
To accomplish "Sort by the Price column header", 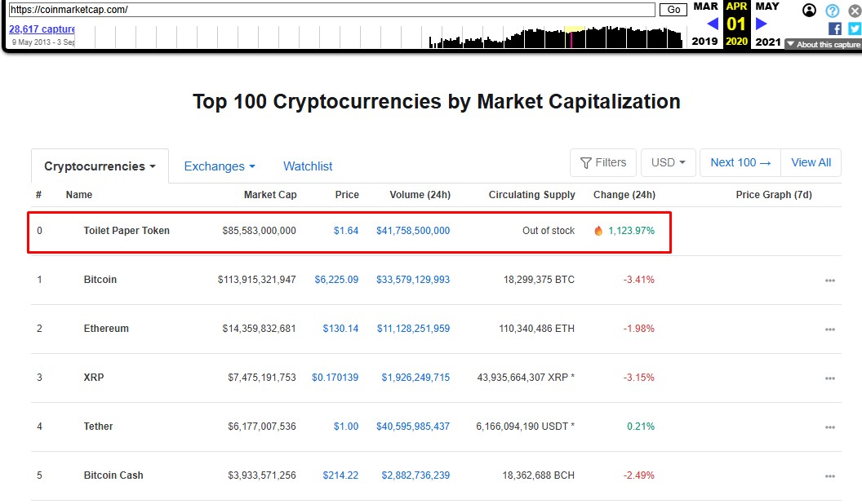I will coord(347,194).
